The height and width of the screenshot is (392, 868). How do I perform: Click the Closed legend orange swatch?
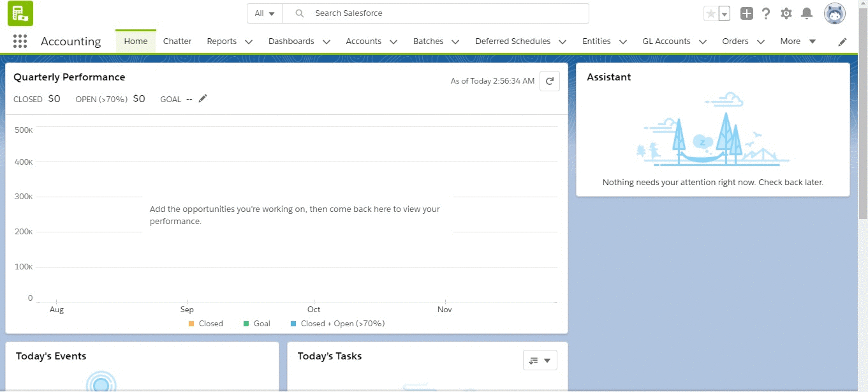[x=191, y=324]
